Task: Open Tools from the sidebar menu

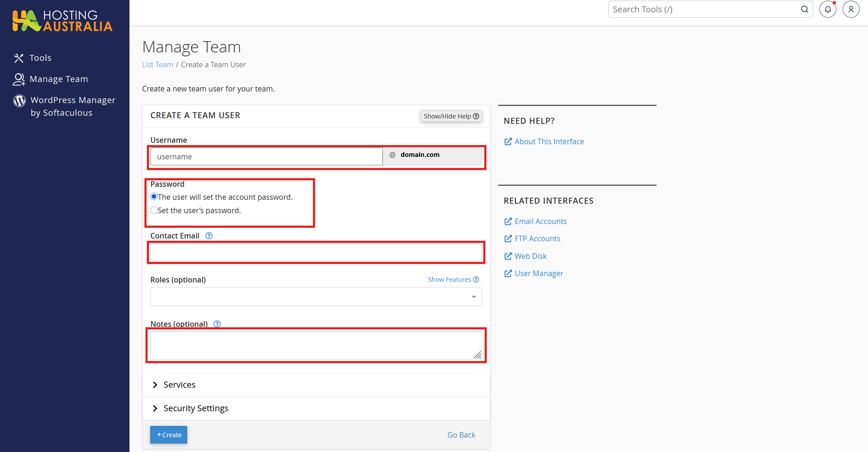Action: pyautogui.click(x=40, y=58)
